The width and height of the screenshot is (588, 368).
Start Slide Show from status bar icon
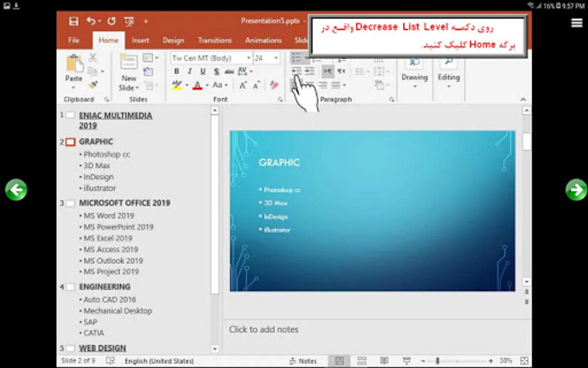click(407, 361)
